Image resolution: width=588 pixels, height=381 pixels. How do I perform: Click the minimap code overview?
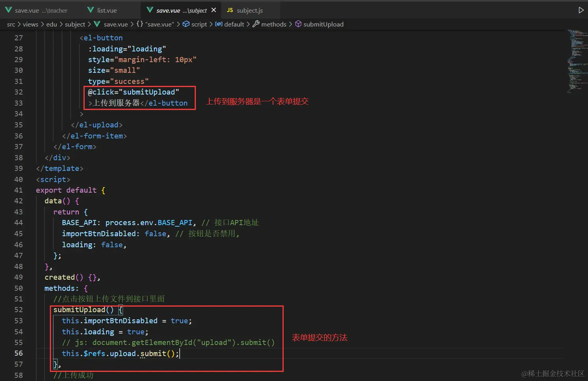coord(577,61)
